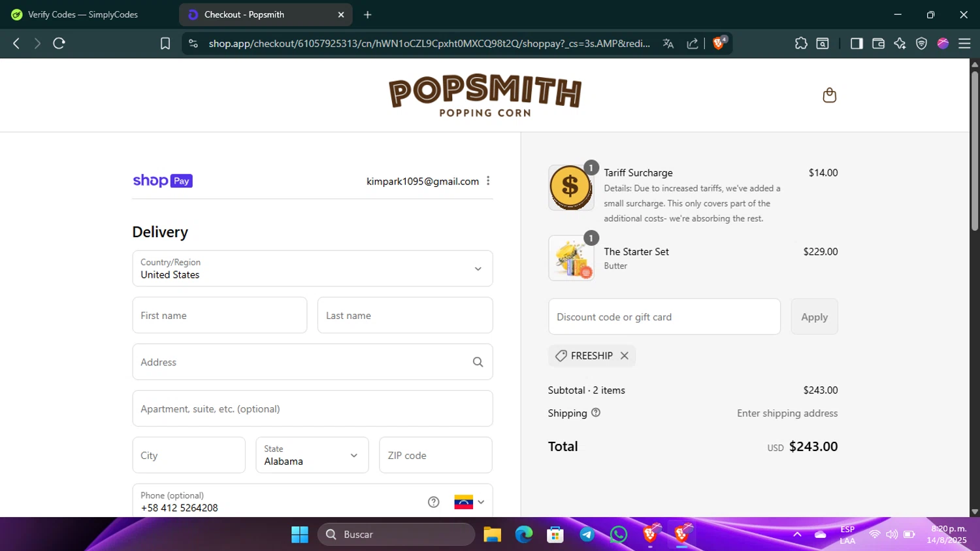Click the browser forward arrow
Screen dimensions: 980x551
37,43
